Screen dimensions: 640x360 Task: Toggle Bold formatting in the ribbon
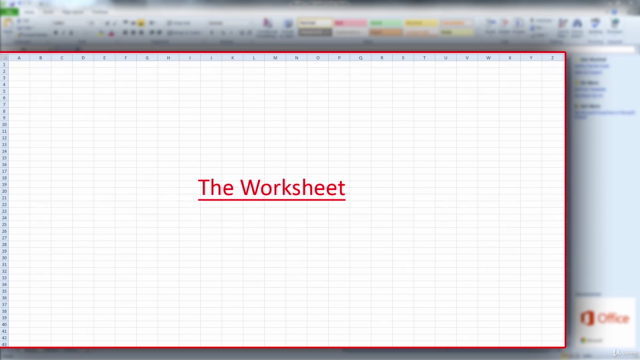tap(56, 33)
